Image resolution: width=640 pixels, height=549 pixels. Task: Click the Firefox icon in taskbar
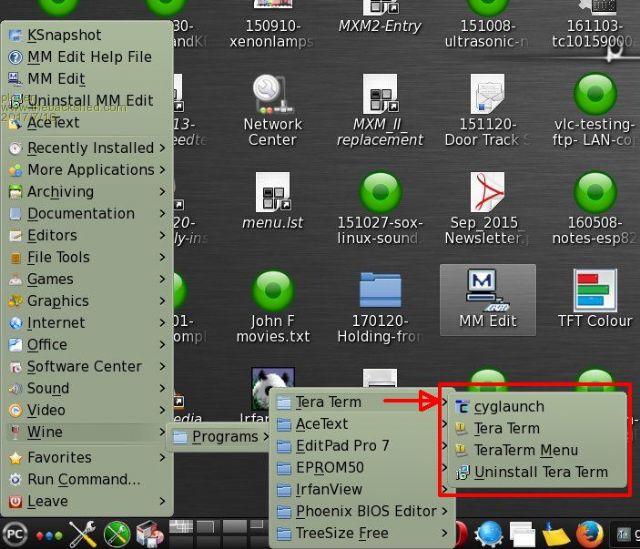590,534
